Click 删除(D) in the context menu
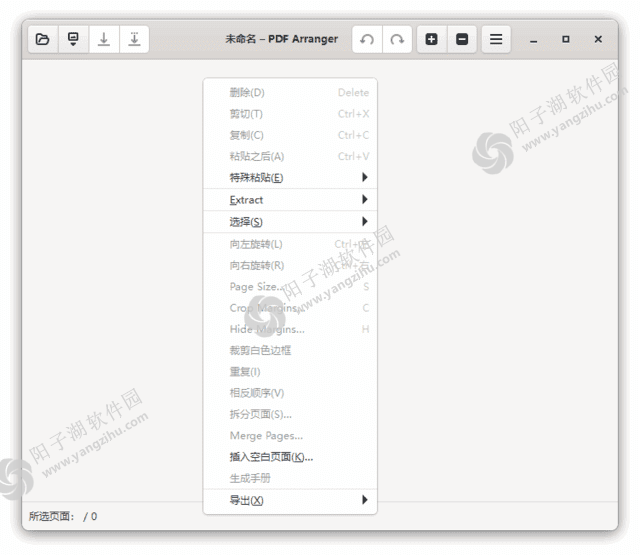Viewport: 640px width, 555px height. tap(290, 93)
